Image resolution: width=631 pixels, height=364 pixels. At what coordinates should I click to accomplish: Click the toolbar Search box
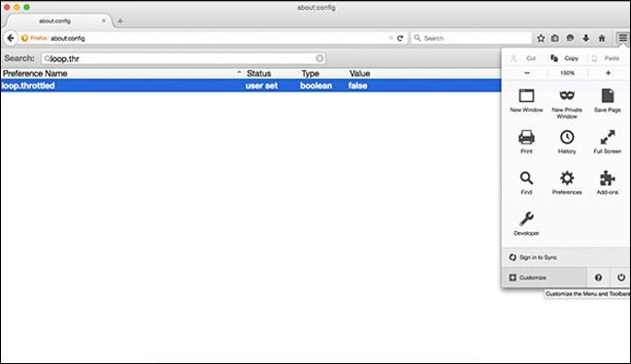click(471, 38)
